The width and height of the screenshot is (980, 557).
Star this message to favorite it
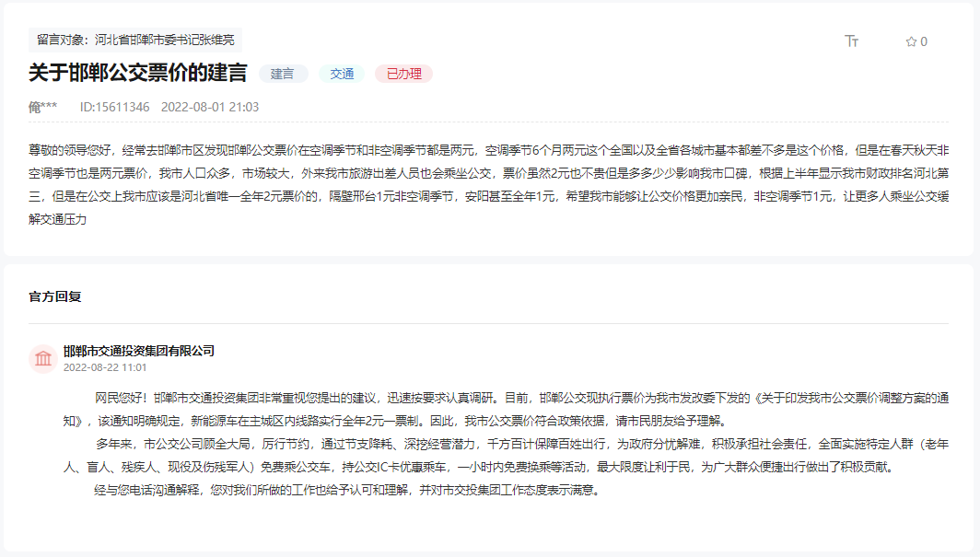coord(911,41)
